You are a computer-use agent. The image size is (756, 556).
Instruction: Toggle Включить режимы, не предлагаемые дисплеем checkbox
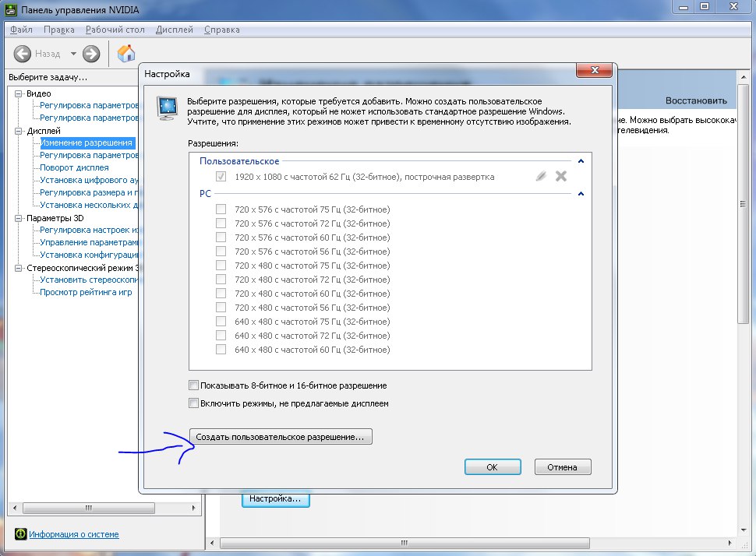click(193, 403)
